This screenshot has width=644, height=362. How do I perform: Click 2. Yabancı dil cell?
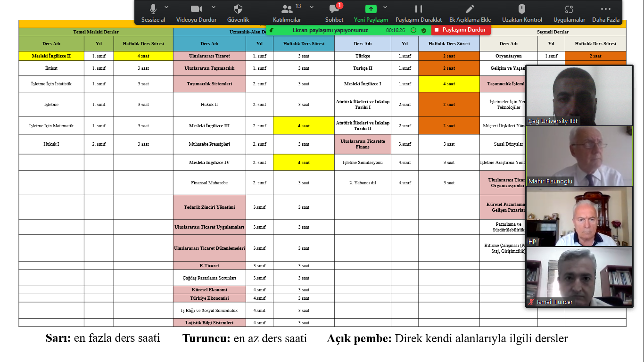click(x=363, y=183)
